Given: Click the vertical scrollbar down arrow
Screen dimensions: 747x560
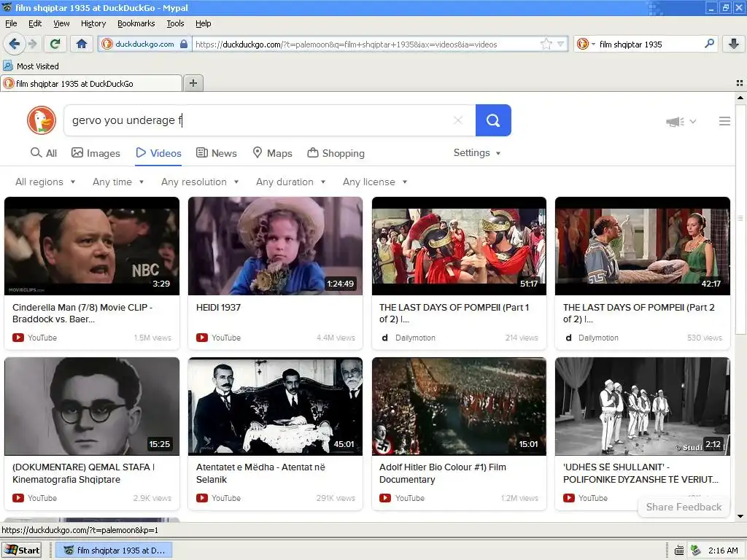Looking at the screenshot, I should point(740,517).
